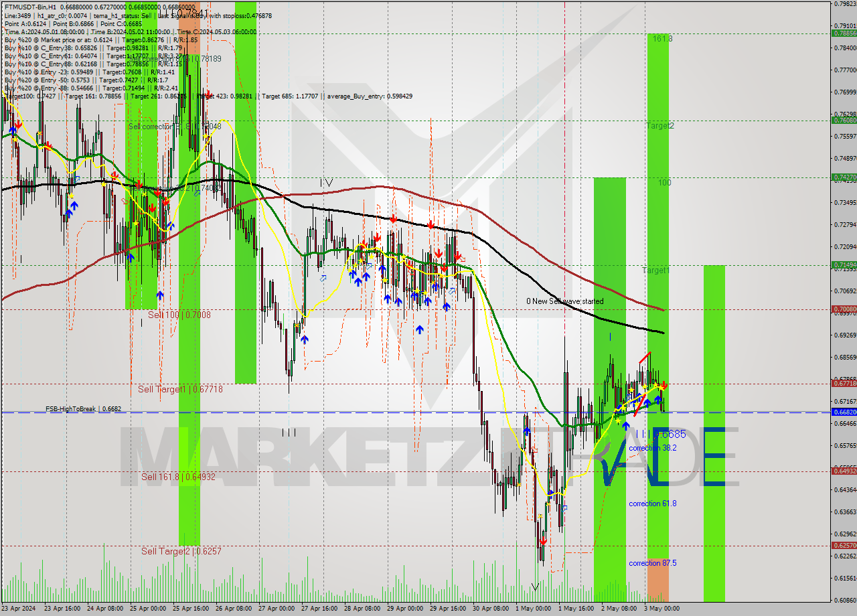Click the green 0.76080 price tag
857x616 pixels.
click(x=844, y=121)
